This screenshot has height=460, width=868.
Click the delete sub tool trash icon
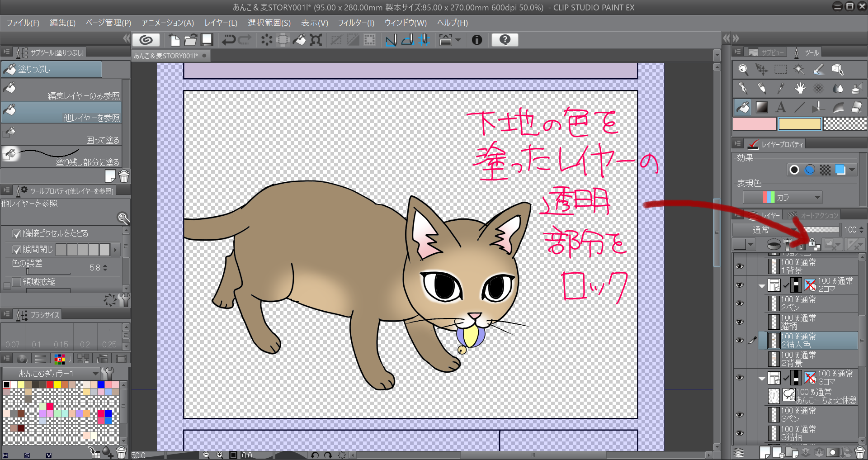(x=124, y=175)
